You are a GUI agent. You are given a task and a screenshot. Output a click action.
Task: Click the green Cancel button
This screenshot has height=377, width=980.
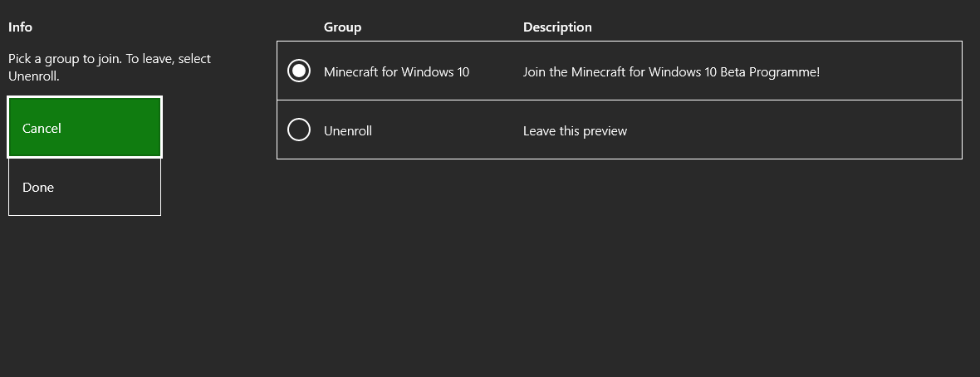click(85, 128)
